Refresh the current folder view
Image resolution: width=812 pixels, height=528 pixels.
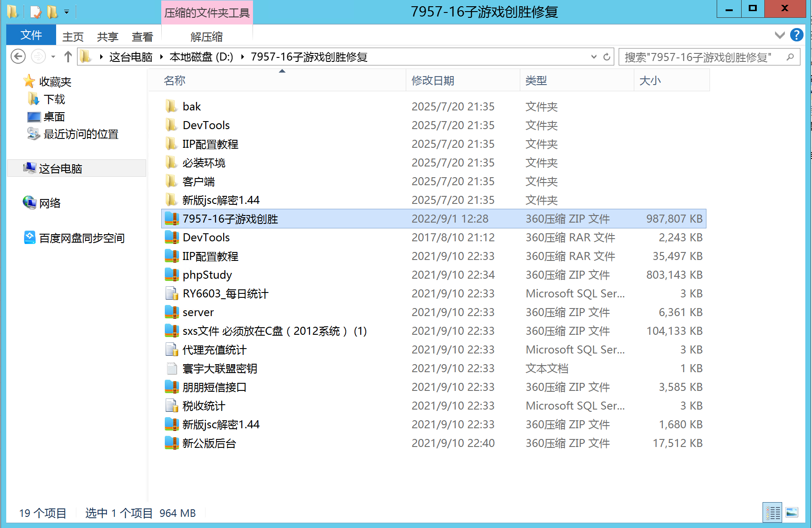(607, 57)
